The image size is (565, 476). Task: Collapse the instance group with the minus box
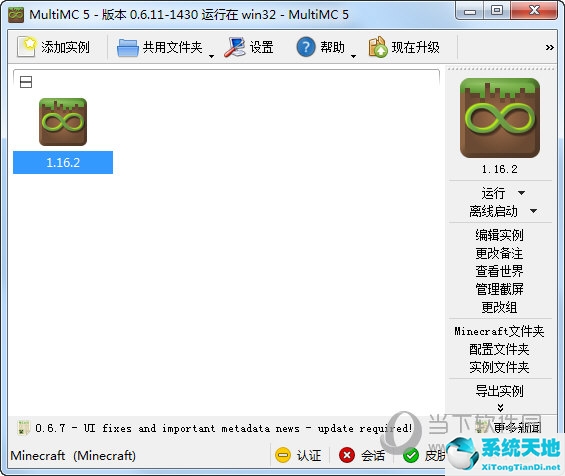click(26, 82)
